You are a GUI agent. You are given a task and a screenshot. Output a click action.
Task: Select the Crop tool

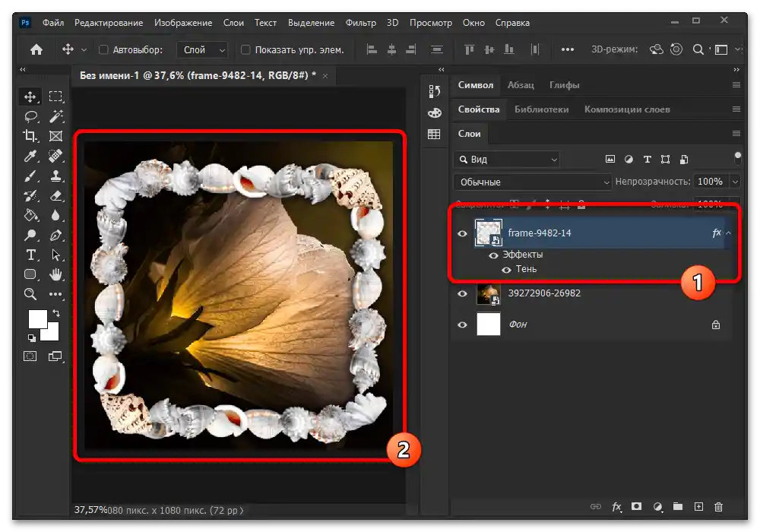tap(31, 136)
